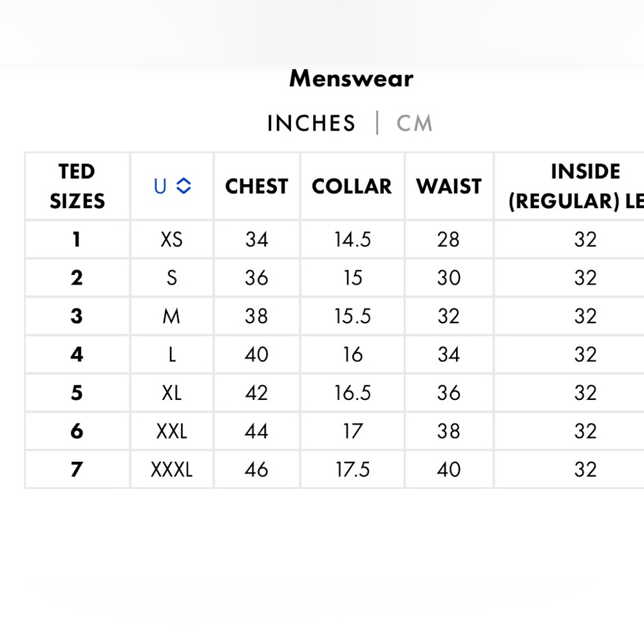Switch measurements to CM
This screenshot has width=644, height=644.
coord(414,123)
